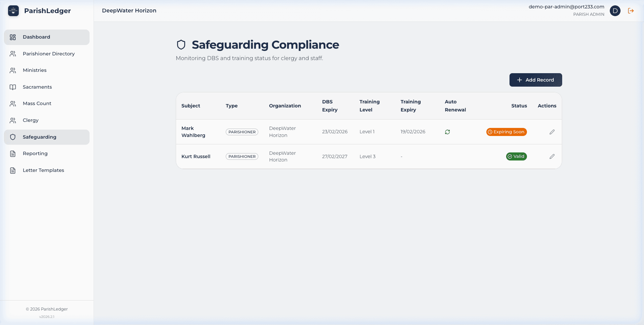Image resolution: width=644 pixels, height=325 pixels.
Task: Edit Mark Wahlberg's record with the pencil icon
Action: coord(552,132)
